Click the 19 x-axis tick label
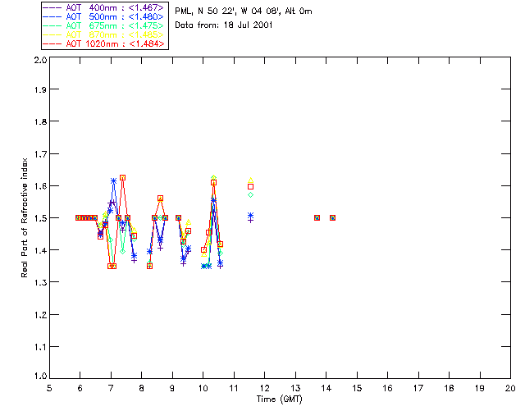This screenshot has height=420, width=525. [480, 388]
